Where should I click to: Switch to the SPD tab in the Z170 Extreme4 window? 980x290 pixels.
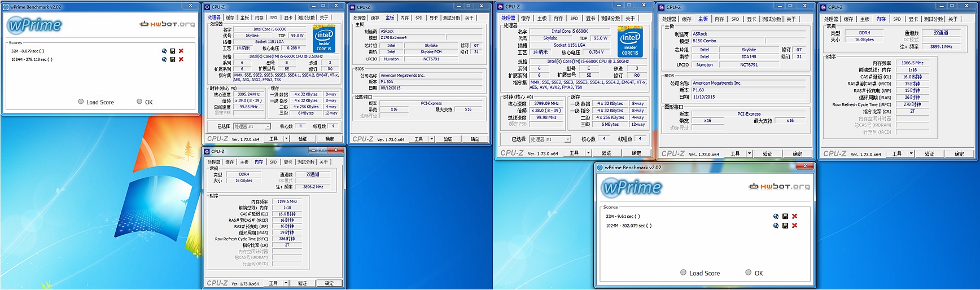[419, 18]
